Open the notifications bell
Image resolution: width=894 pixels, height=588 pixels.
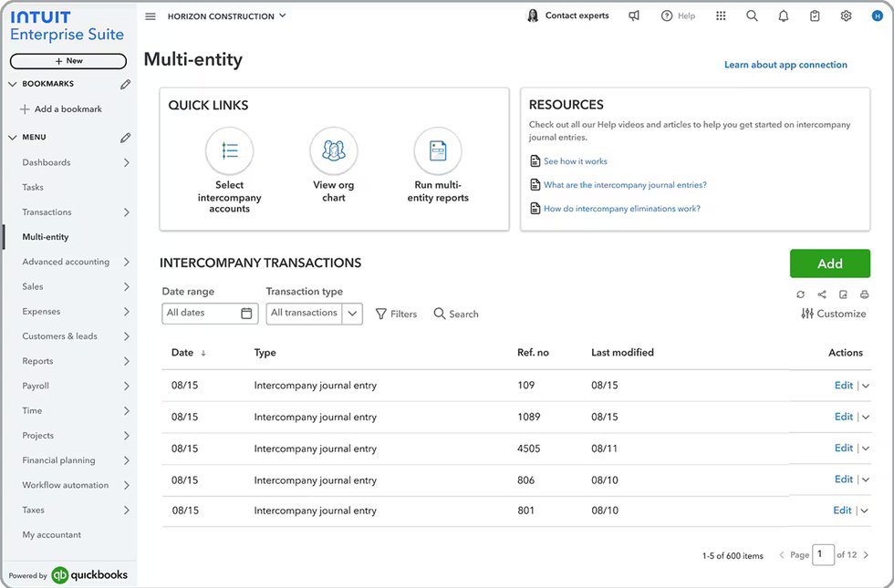783,16
